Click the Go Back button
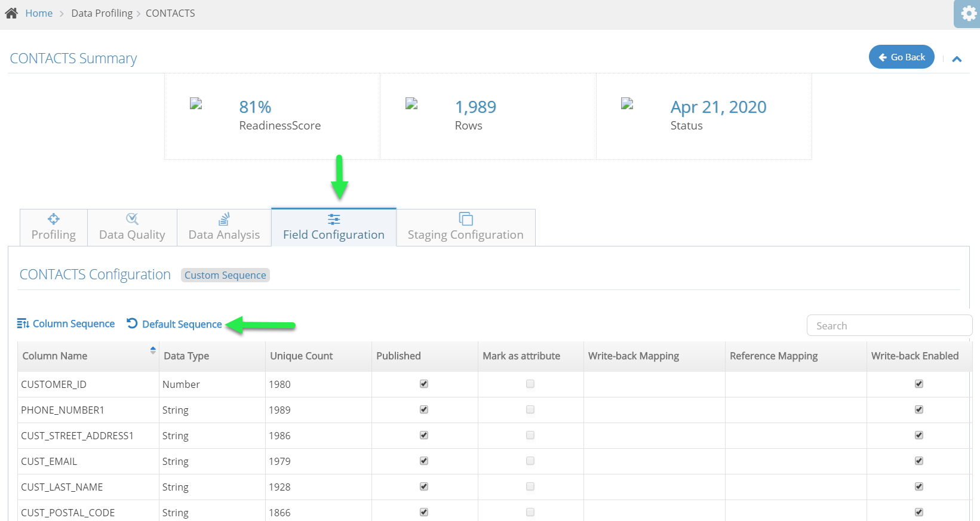 (901, 57)
